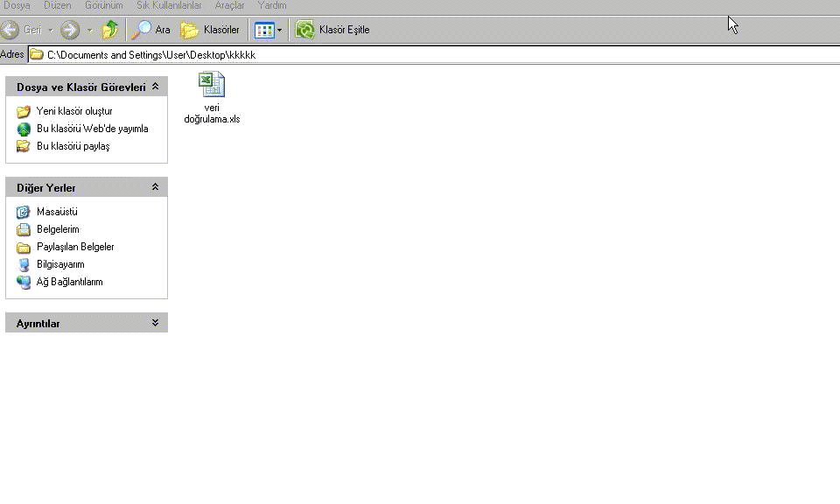Click the views grid icon
The image size is (840, 504).
click(264, 30)
